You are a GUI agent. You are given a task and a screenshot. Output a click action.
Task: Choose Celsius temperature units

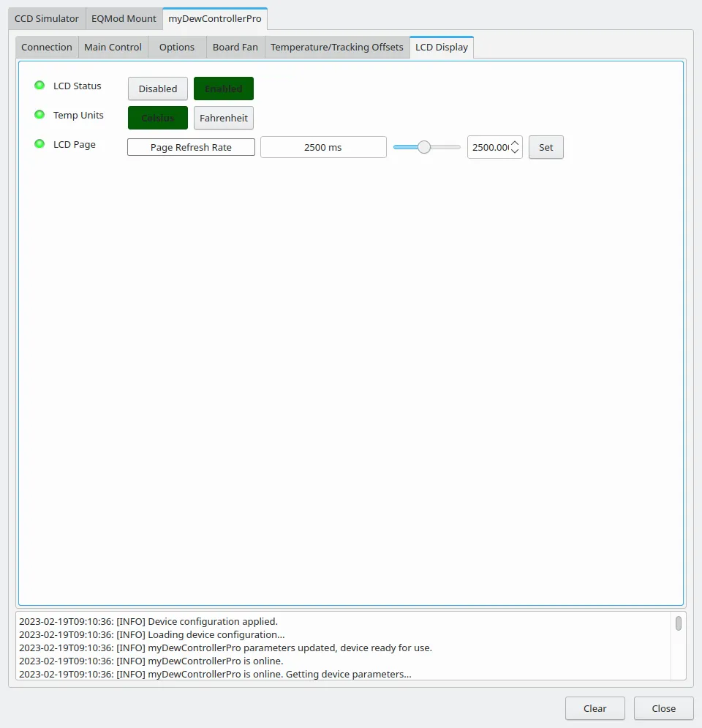pos(158,118)
